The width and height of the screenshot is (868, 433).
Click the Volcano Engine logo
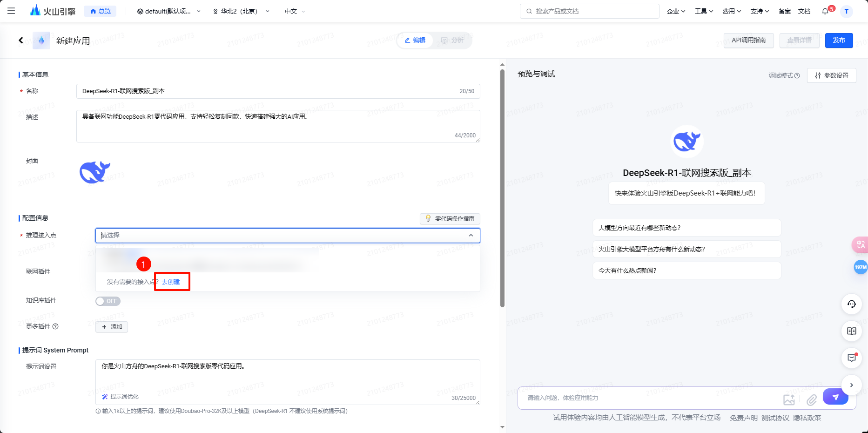(x=52, y=11)
